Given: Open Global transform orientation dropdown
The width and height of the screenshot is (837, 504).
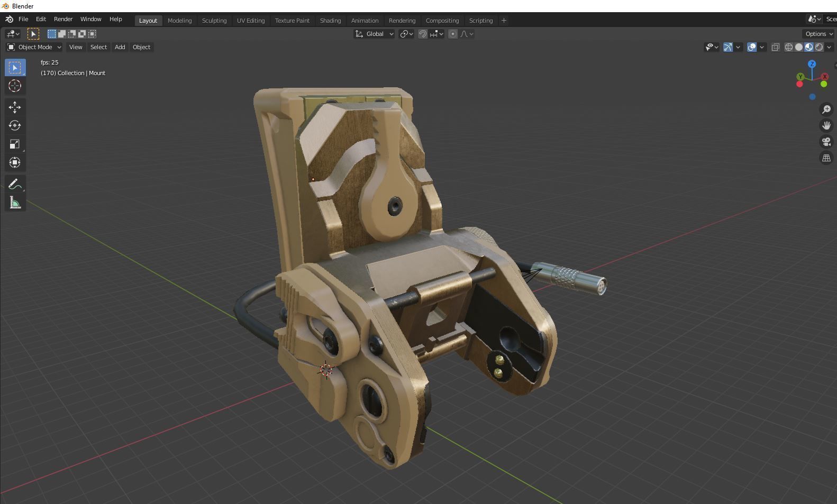Looking at the screenshot, I should point(374,34).
